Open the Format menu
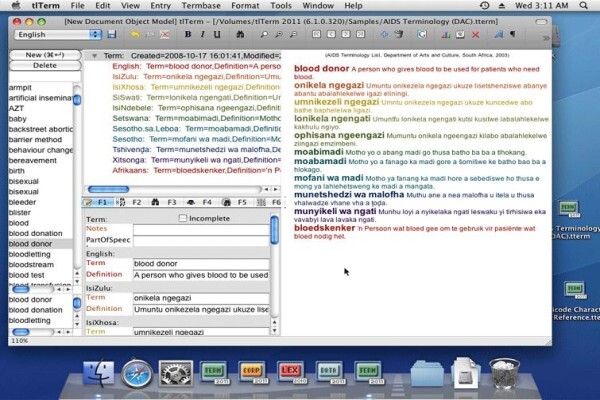600x400 pixels. tap(245, 5)
